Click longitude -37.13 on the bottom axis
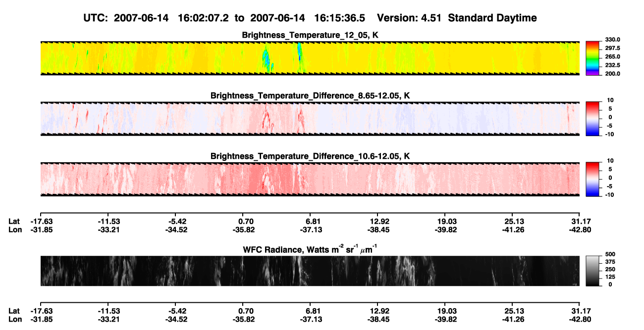Image resolution: width=644 pixels, height=330 pixels. click(310, 319)
